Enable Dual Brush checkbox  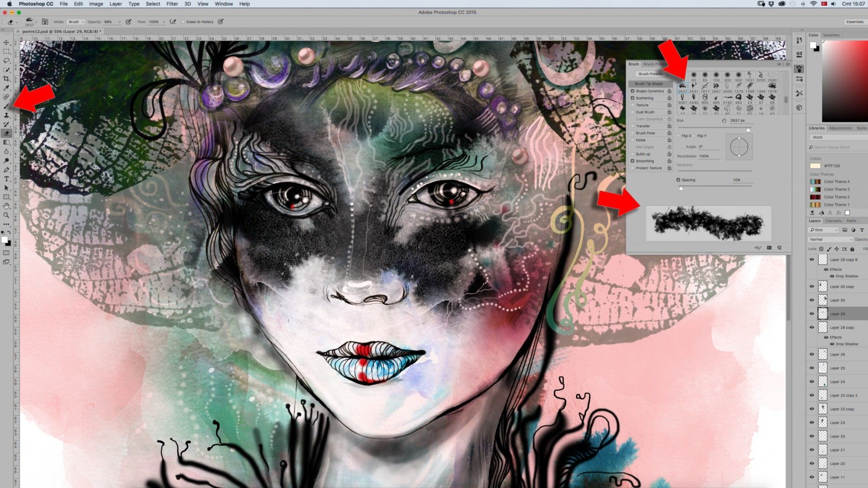(633, 112)
